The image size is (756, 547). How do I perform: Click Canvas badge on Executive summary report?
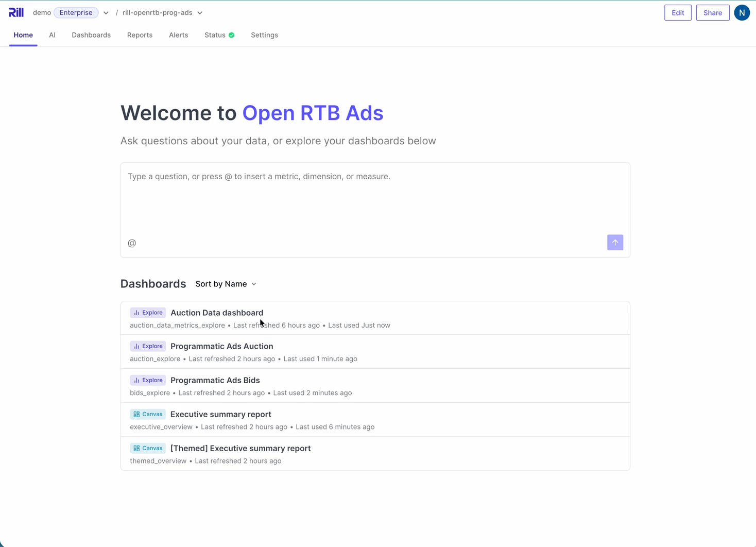pyautogui.click(x=148, y=414)
